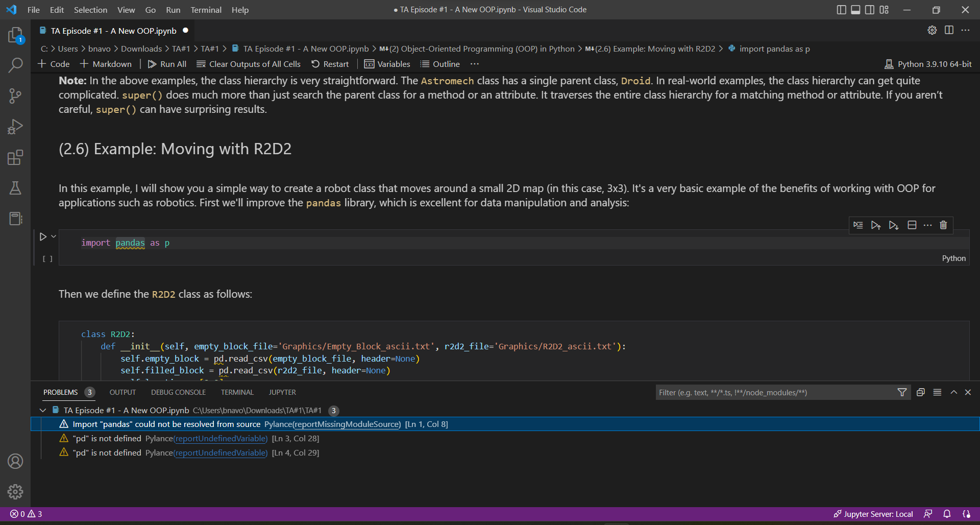Open the Help menu
The image size is (980, 525).
click(240, 10)
